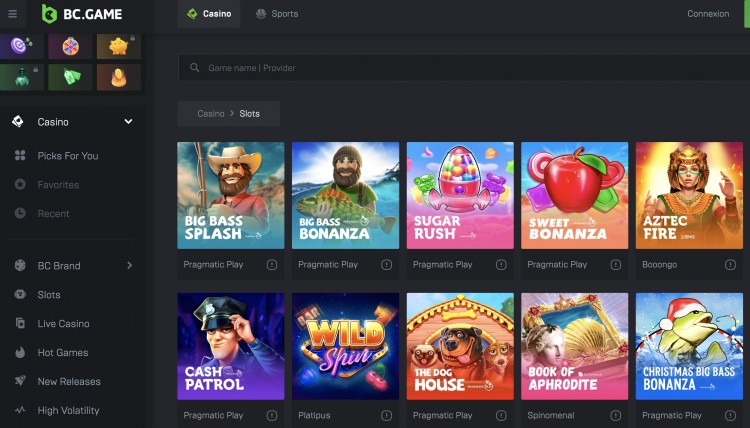This screenshot has width=750, height=428.
Task: Click the info icon under Wild Spin
Action: coord(386,415)
